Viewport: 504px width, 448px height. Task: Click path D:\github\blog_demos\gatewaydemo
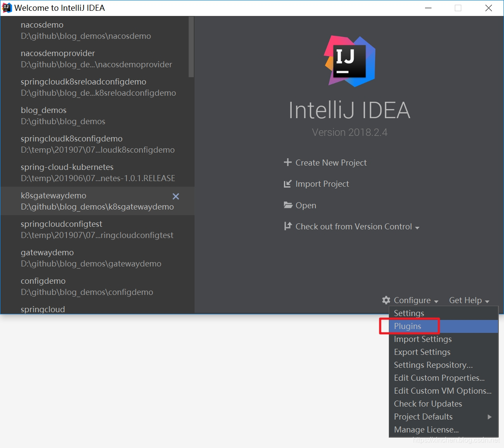[x=91, y=263]
